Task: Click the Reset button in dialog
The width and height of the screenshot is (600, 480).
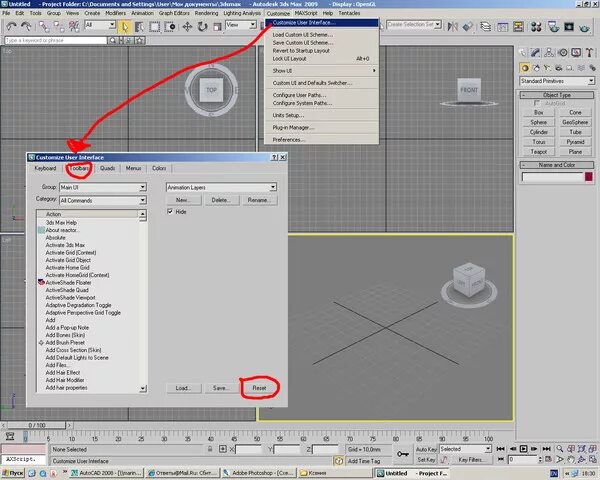Action: [x=259, y=388]
